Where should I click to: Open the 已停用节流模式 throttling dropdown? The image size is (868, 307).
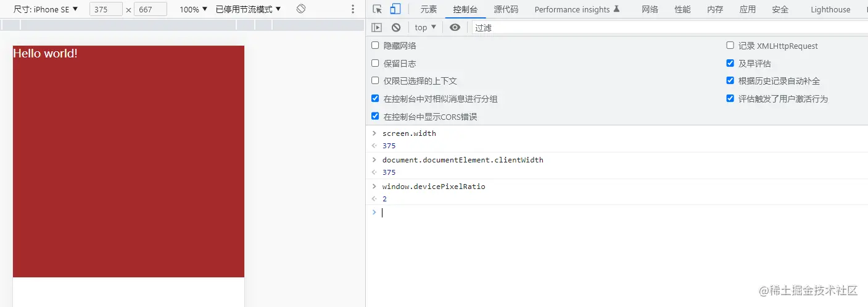[248, 9]
